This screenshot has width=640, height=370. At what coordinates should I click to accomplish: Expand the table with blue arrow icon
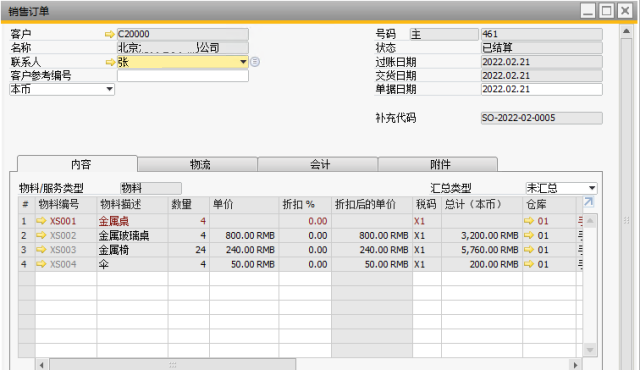pyautogui.click(x=588, y=202)
